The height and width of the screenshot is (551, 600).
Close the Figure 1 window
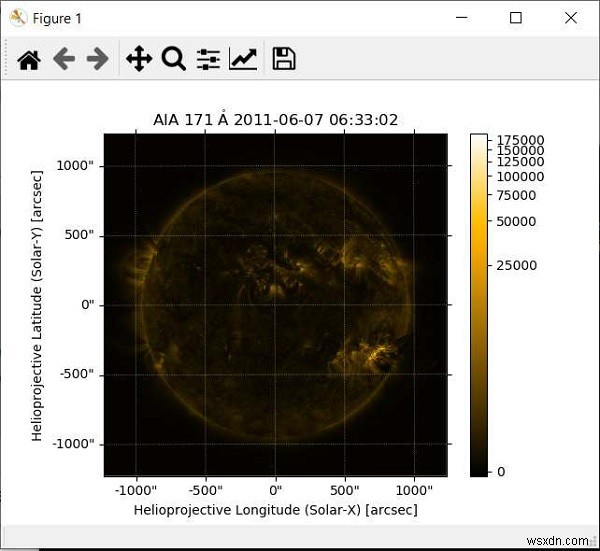click(570, 18)
